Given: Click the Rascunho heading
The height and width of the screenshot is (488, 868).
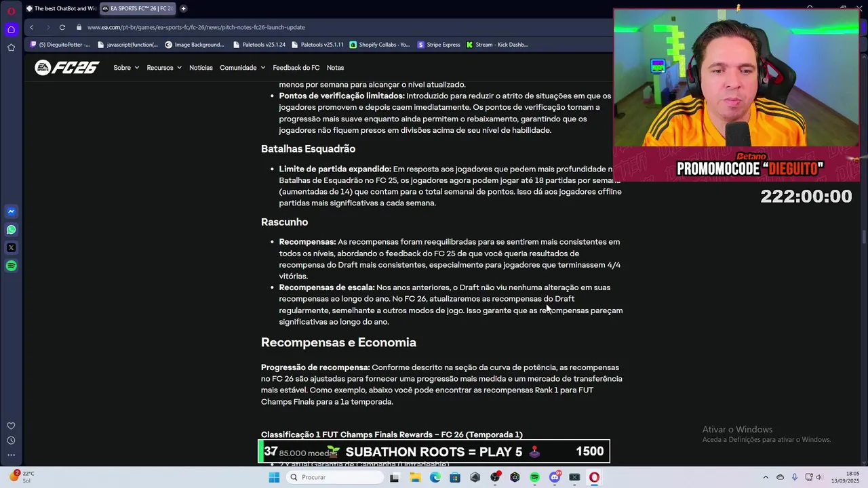Looking at the screenshot, I should 284,222.
